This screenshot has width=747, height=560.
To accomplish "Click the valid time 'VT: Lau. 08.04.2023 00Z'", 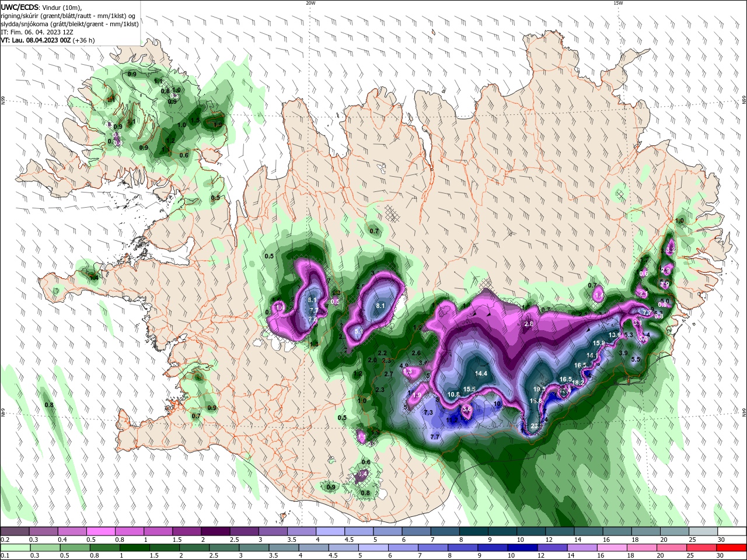I will 36,40.
